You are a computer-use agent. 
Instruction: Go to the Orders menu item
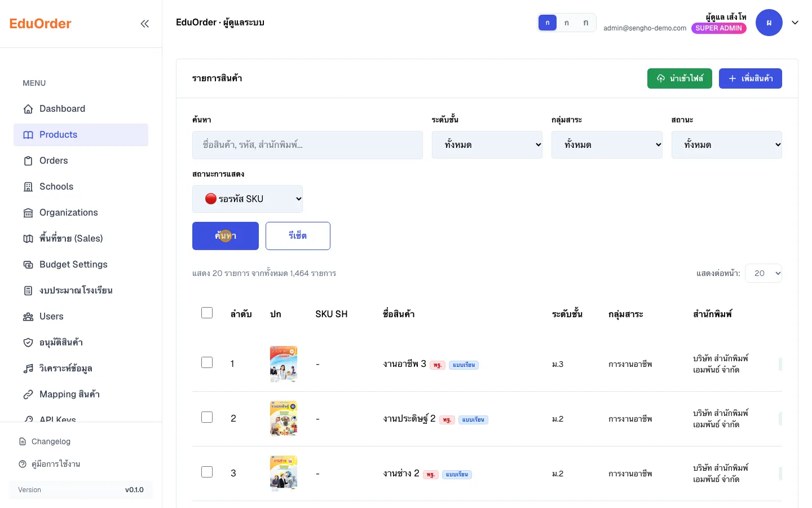click(x=81, y=161)
